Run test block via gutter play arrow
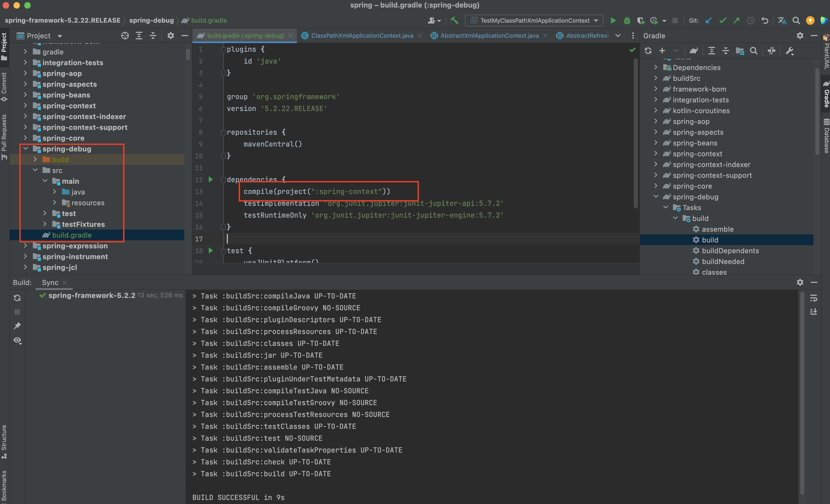Image resolution: width=830 pixels, height=504 pixels. tap(211, 251)
